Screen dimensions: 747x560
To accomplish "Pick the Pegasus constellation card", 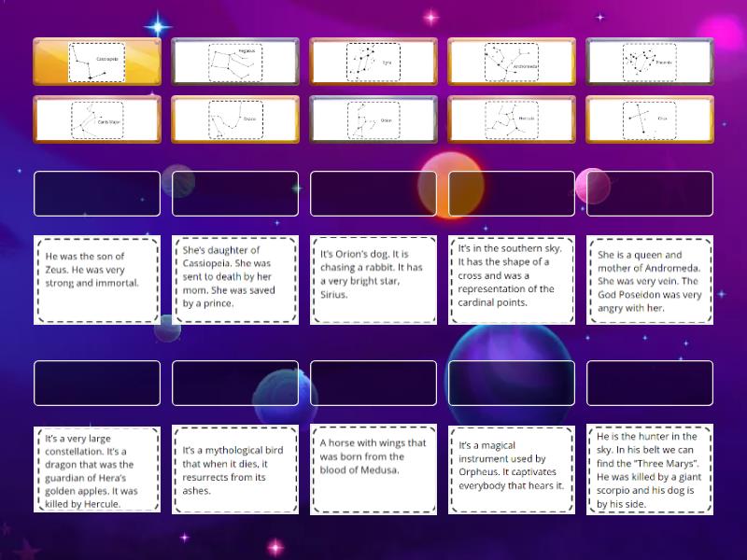I will click(235, 62).
